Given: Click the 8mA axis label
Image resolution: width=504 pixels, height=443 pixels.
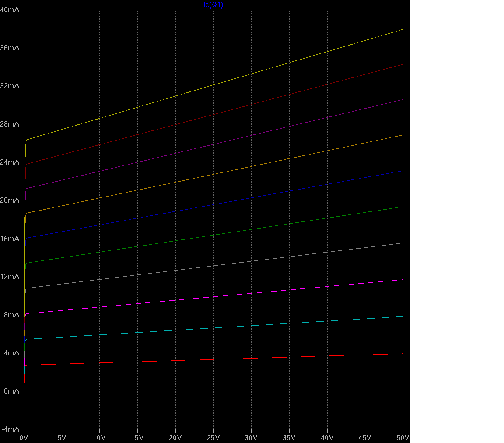Looking at the screenshot, I should click(x=11, y=315).
